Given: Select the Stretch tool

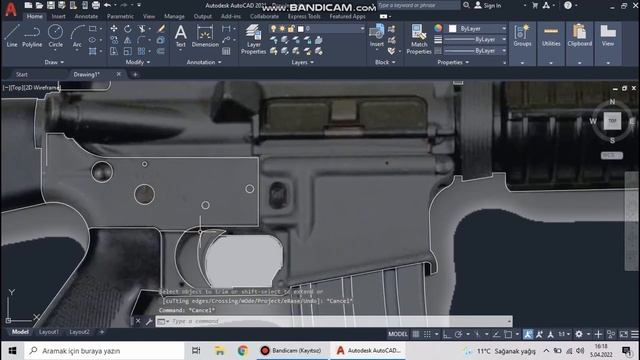Looking at the screenshot, I should click(114, 51).
